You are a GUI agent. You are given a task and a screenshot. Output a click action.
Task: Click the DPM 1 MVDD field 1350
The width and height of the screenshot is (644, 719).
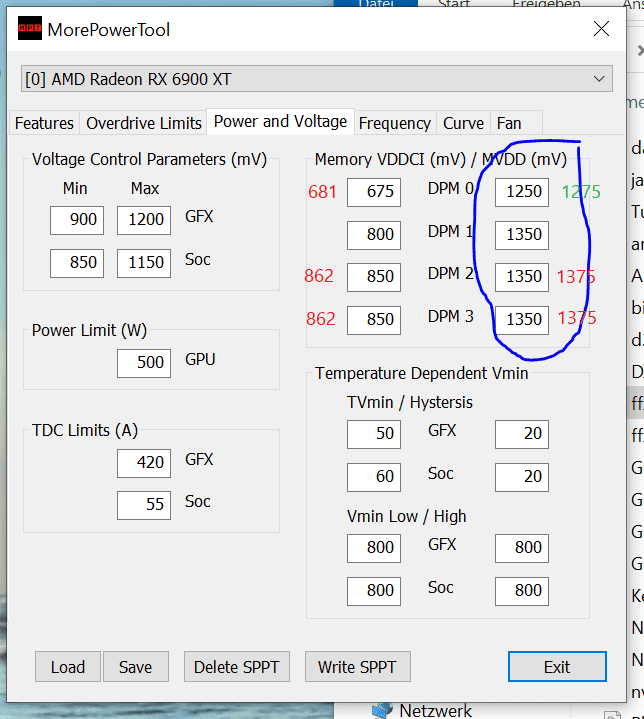(522, 235)
